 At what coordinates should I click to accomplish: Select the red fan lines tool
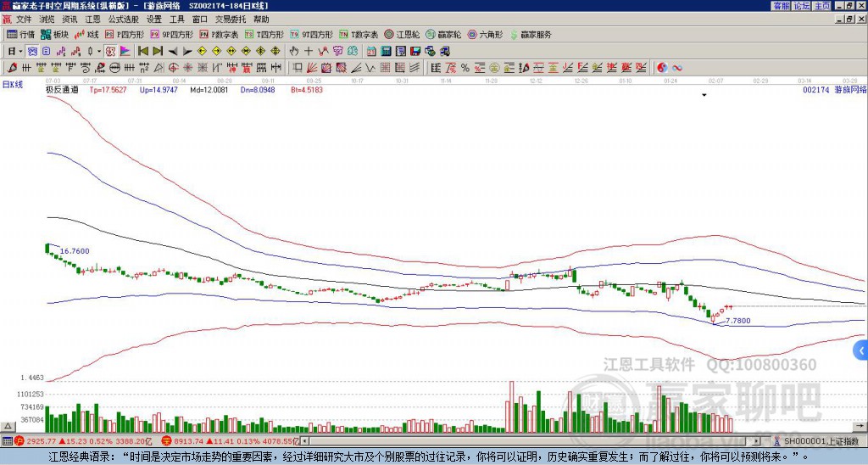(312, 68)
